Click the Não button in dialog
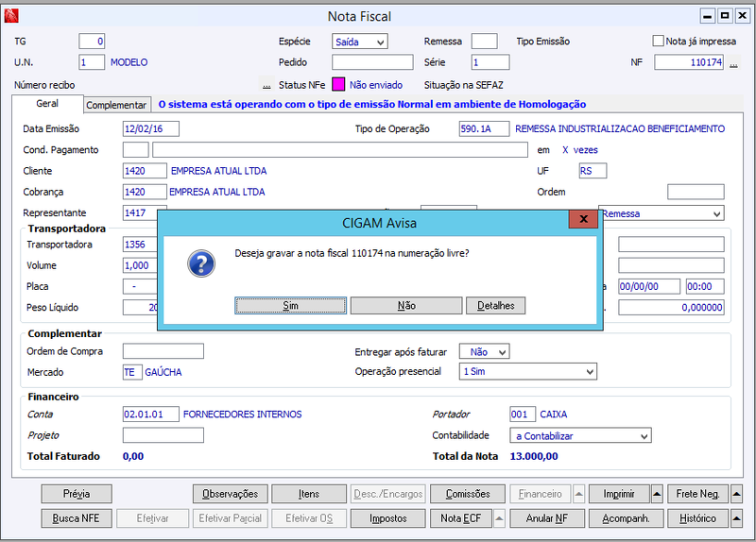Image resolution: width=756 pixels, height=542 pixels. 406,305
